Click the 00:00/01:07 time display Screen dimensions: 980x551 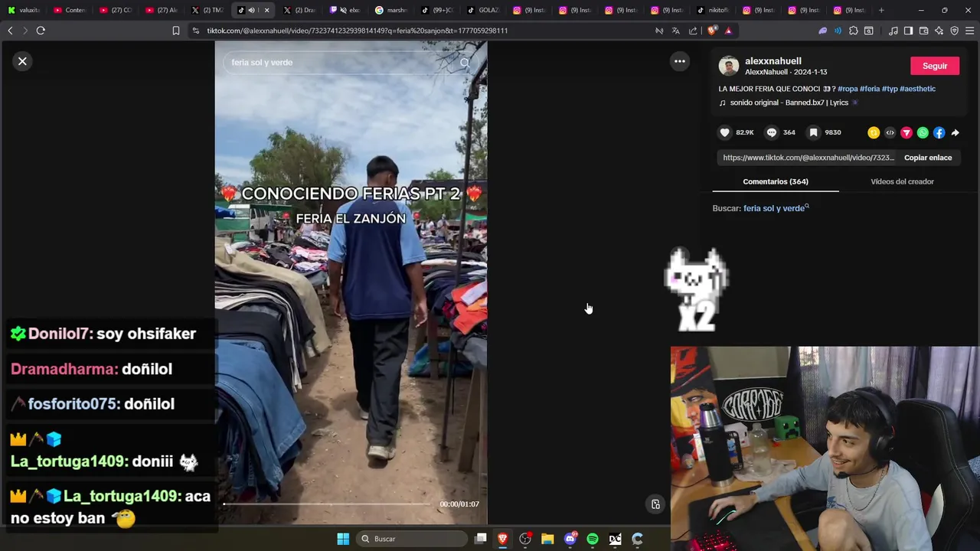pyautogui.click(x=459, y=504)
